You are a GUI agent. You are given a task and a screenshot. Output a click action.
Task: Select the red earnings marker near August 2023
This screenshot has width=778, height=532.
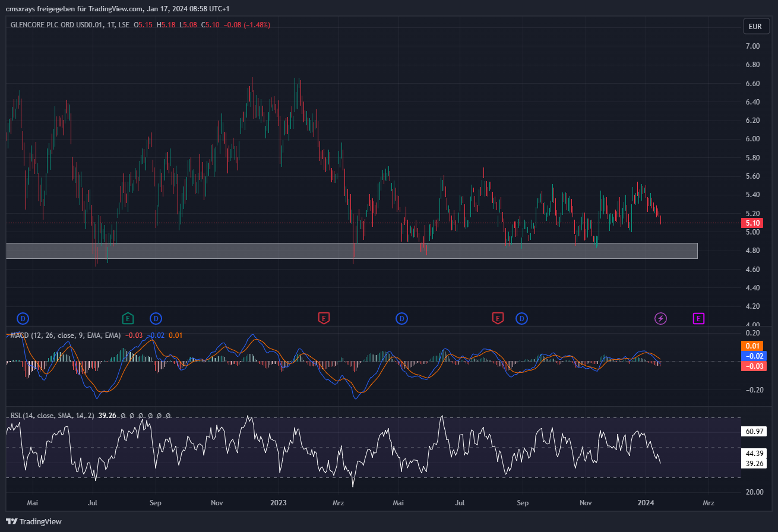click(498, 318)
